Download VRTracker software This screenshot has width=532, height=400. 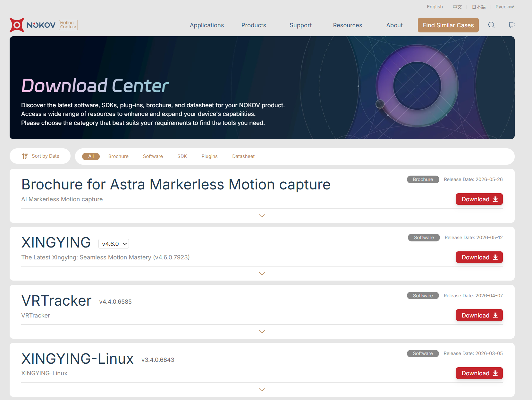pos(479,315)
